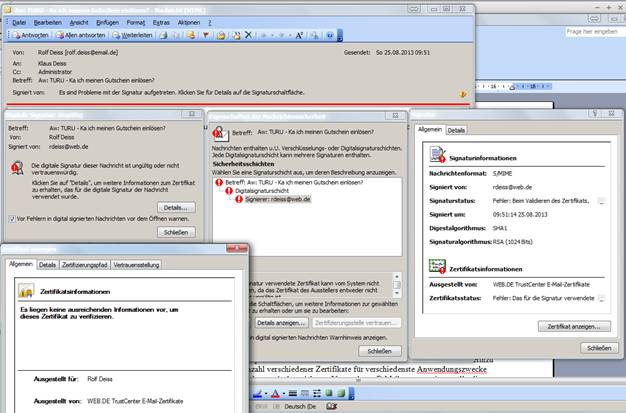
Task: Click Allen antworten in the toolbar
Action: tap(80, 35)
